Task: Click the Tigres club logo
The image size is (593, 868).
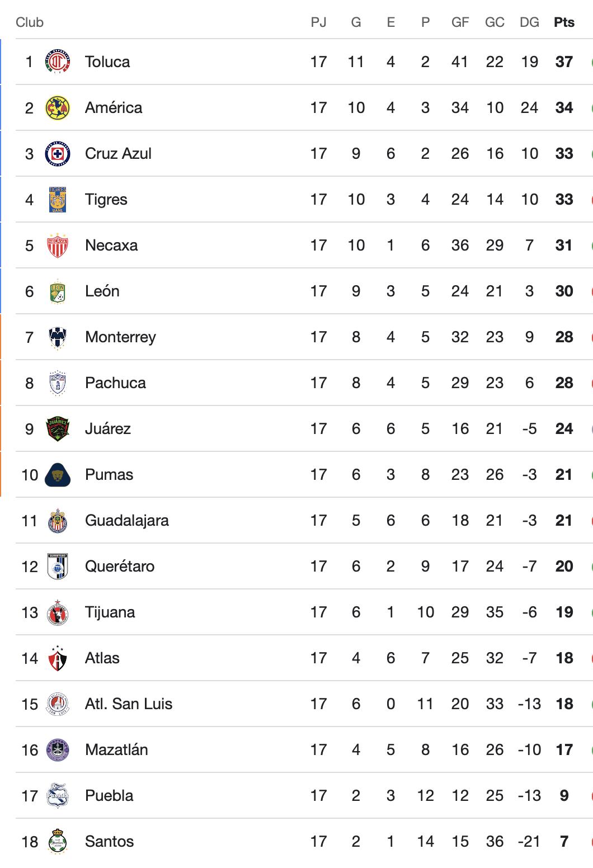Action: 58,200
